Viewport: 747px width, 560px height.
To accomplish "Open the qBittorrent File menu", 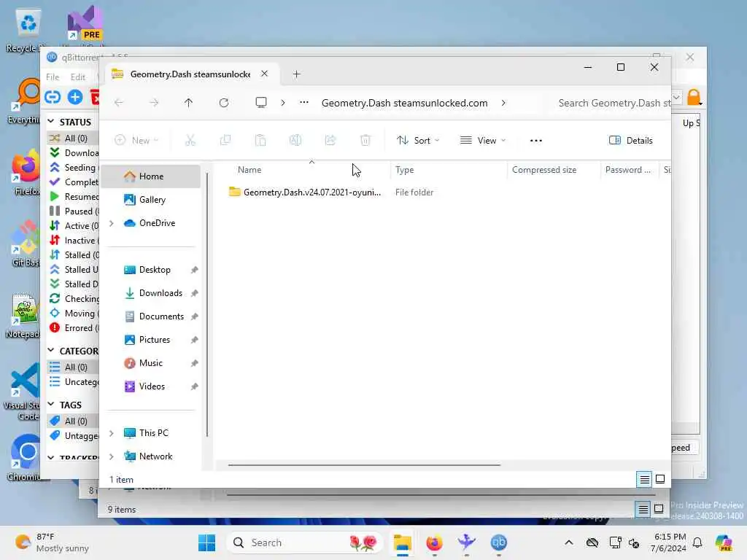I will coord(53,77).
